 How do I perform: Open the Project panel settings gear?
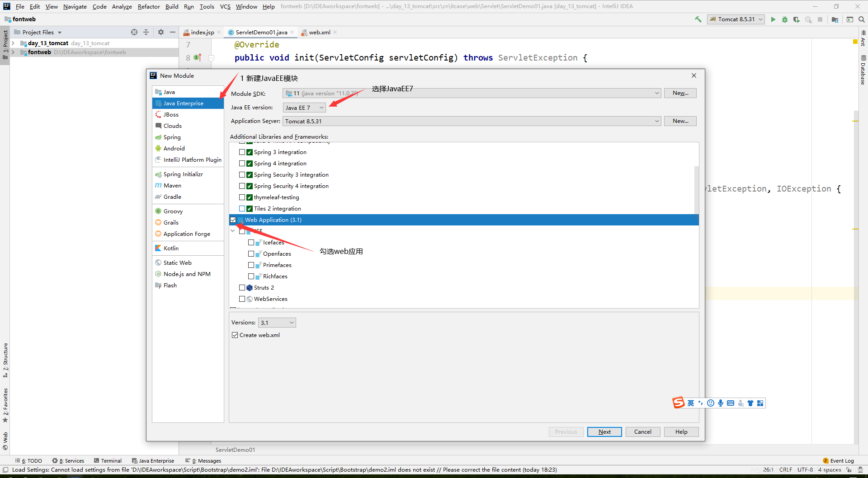[161, 32]
